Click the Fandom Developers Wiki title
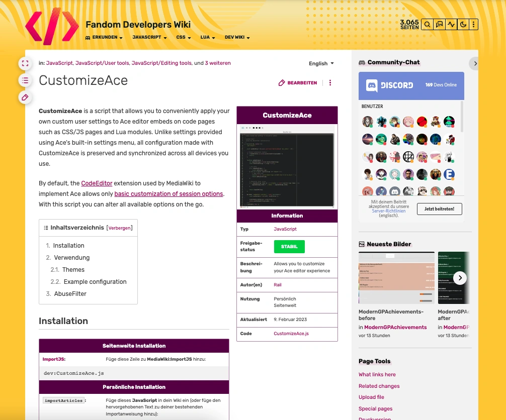The height and width of the screenshot is (420, 506). click(138, 25)
